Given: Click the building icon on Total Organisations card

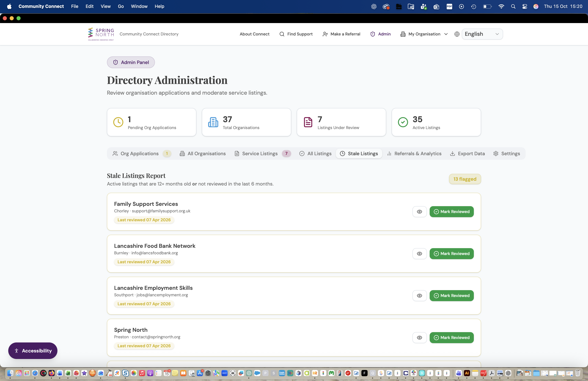Looking at the screenshot, I should (213, 122).
